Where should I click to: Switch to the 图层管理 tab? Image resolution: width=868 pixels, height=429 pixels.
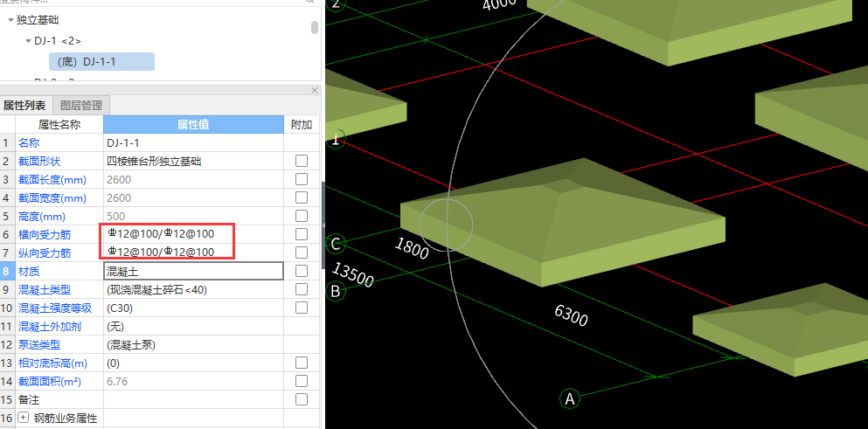81,105
